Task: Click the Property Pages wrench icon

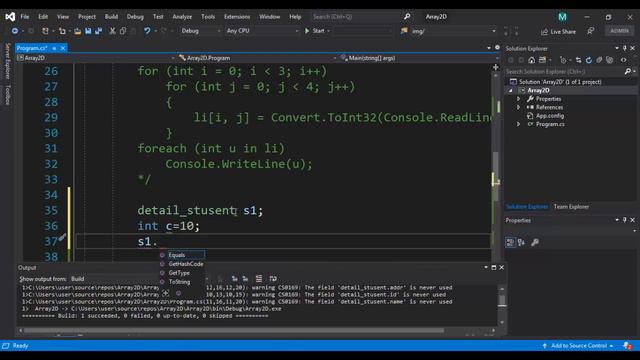Action: point(535,242)
